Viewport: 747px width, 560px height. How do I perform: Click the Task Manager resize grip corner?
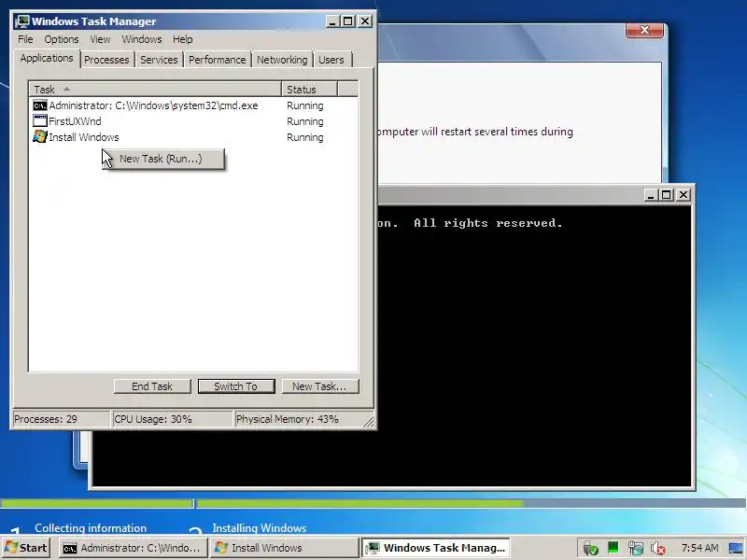point(369,422)
